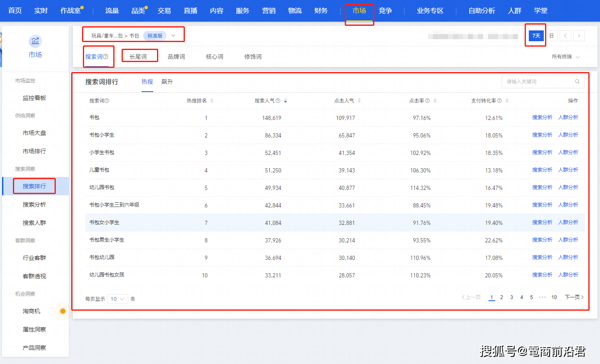Go to previous date with left arrow

tap(565, 36)
